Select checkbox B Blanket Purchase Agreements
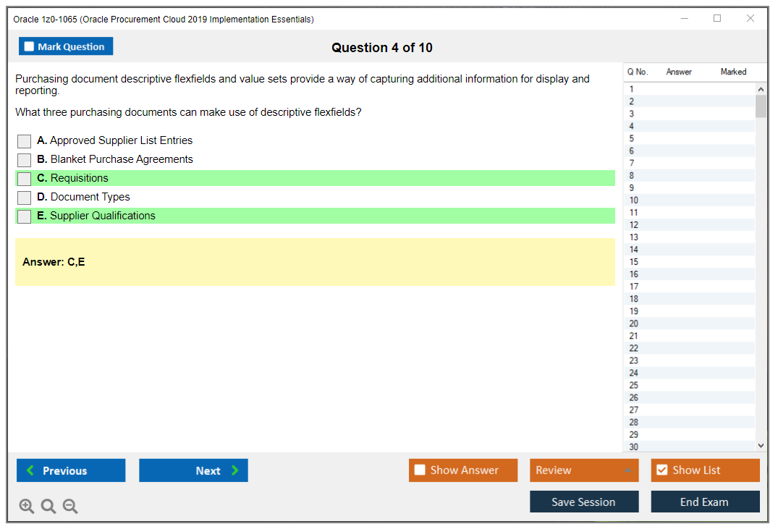This screenshot has height=532, width=778. click(x=25, y=160)
